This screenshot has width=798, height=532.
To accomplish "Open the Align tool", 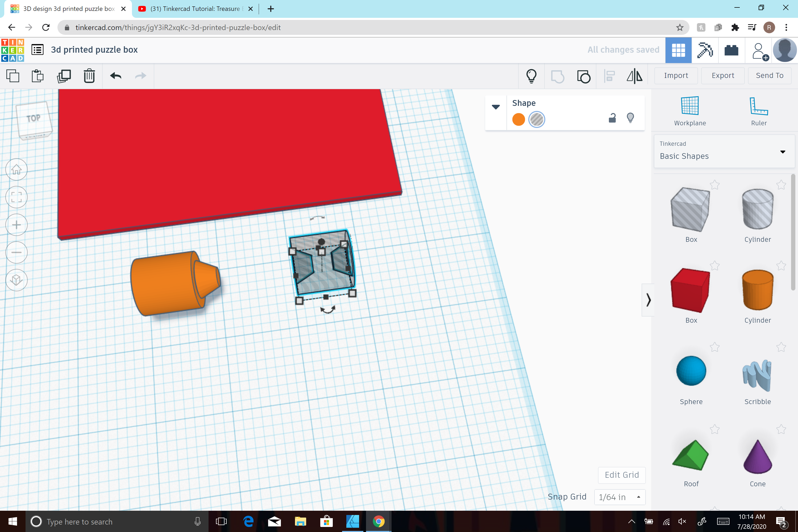I will [609, 76].
